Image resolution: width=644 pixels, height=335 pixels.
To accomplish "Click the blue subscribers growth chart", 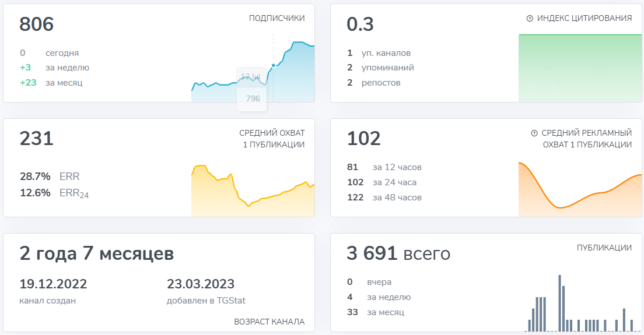I will click(253, 72).
